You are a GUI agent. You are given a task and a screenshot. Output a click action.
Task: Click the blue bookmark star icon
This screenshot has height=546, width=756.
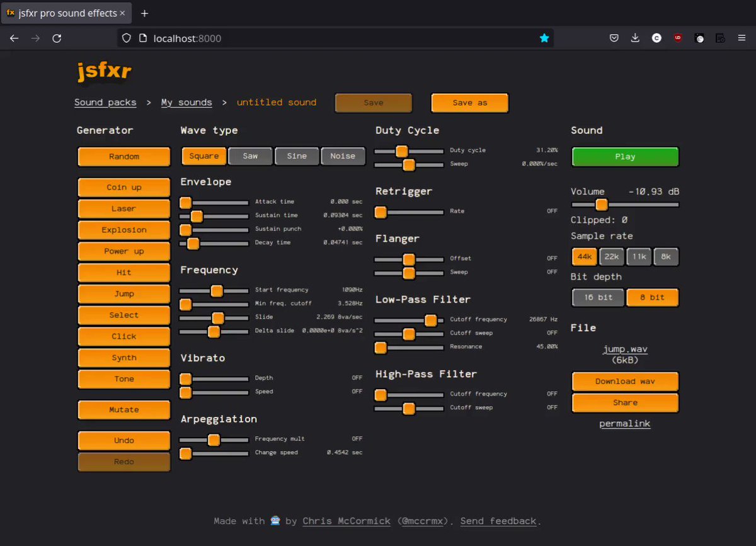pos(544,38)
